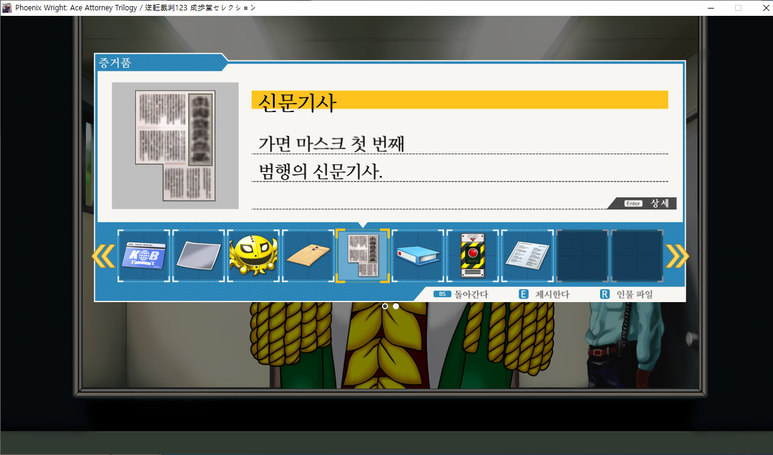Screen dimensions: 773x455
Task: Select the highlighted newspaper article evidence
Action: click(363, 256)
